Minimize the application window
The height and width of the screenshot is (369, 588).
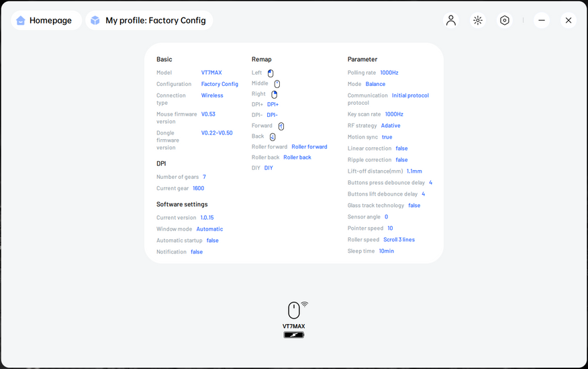pos(542,20)
